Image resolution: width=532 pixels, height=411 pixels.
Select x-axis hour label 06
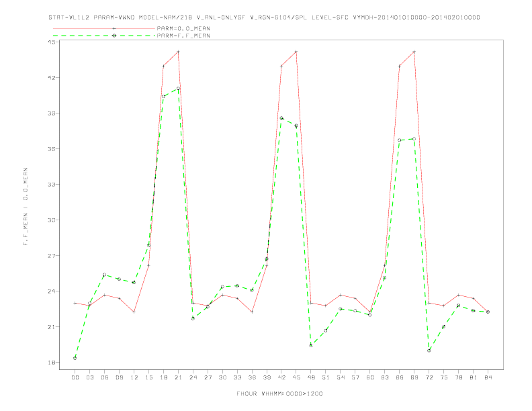pyautogui.click(x=105, y=377)
